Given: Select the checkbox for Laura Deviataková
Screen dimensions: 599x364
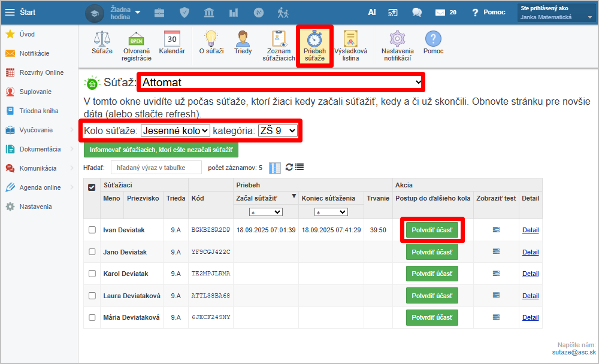Looking at the screenshot, I should (92, 296).
